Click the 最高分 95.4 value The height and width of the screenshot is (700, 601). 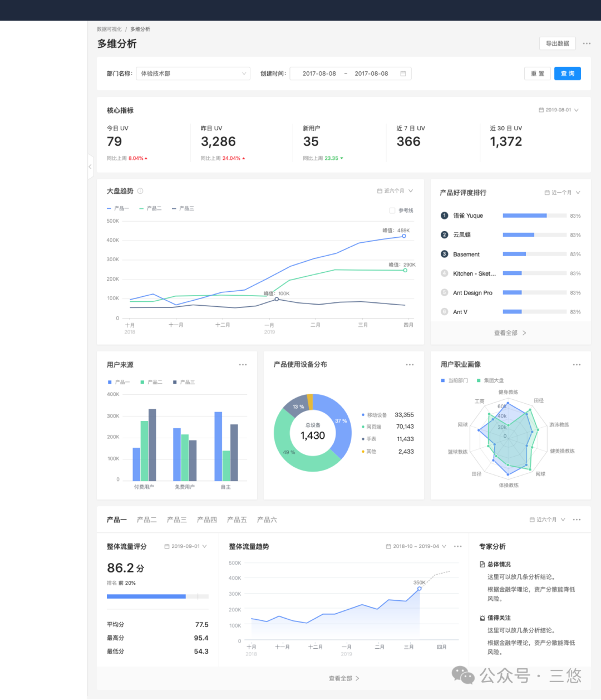pos(201,638)
